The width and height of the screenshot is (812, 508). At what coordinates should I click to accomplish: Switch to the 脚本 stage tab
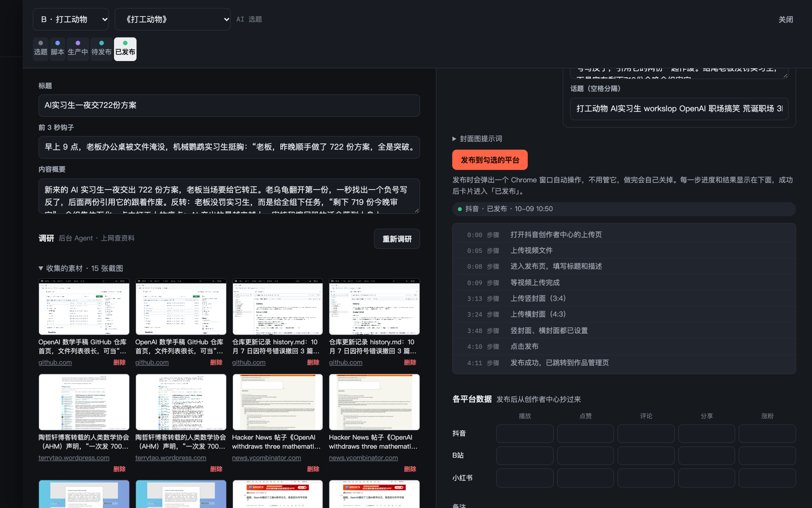[x=57, y=49]
